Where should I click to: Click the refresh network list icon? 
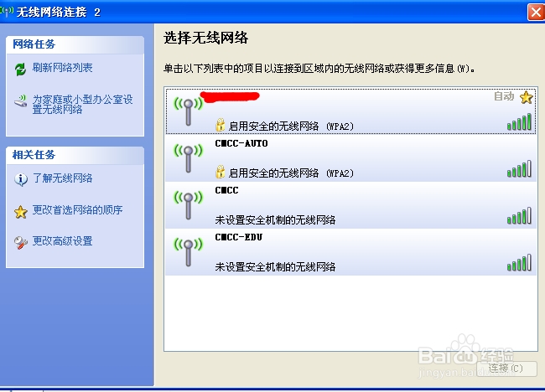tap(20, 69)
